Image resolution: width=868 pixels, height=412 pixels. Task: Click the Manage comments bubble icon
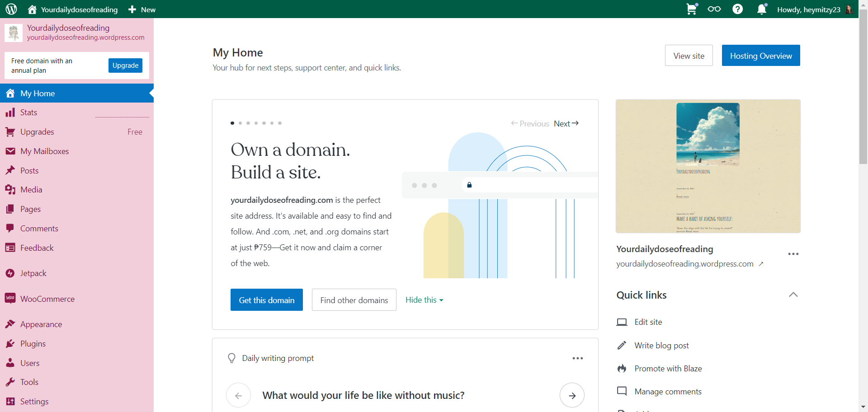point(622,391)
